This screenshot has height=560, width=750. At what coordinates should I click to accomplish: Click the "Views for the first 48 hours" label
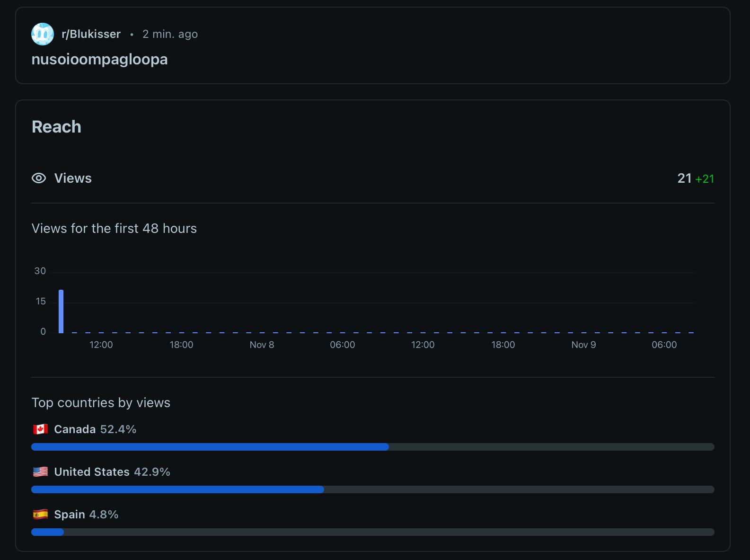114,229
